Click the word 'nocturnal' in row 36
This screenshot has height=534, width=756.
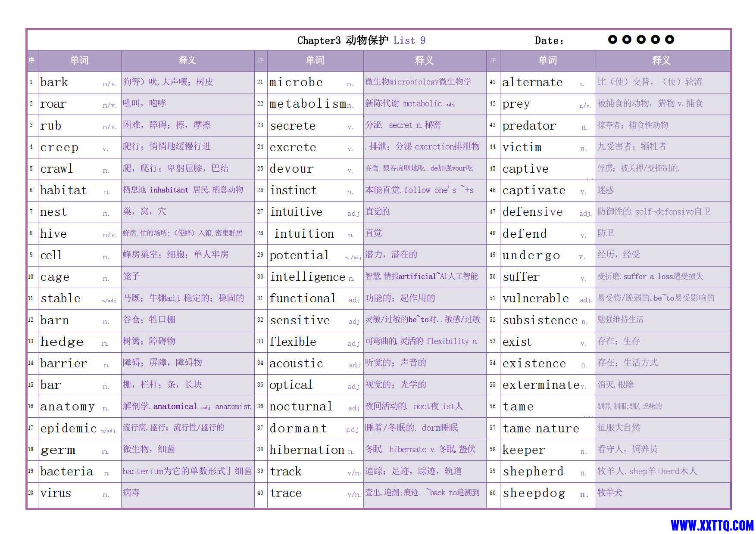[x=301, y=407]
